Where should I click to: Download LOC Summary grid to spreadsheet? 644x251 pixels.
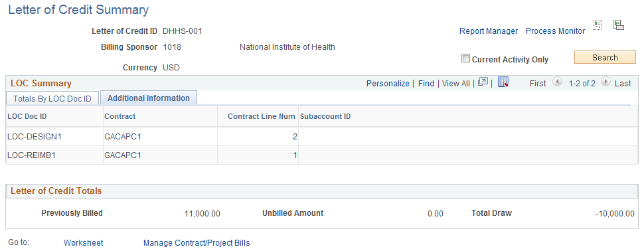click(x=503, y=82)
